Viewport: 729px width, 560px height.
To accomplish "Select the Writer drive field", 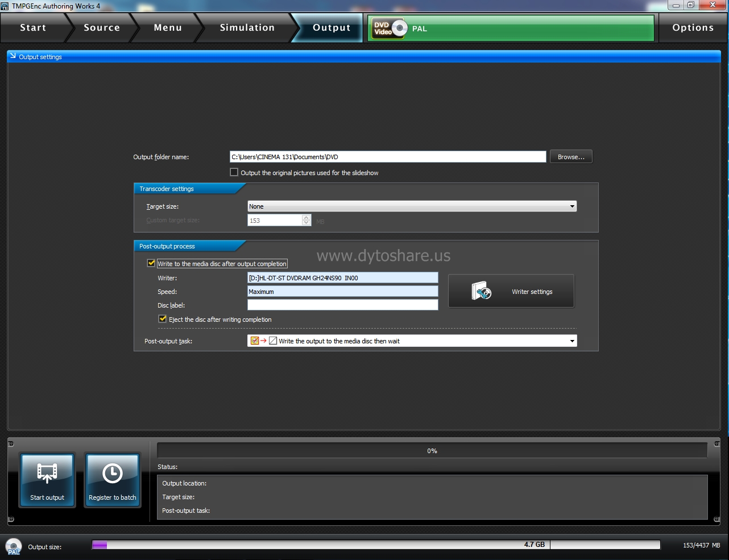I will [x=343, y=278].
